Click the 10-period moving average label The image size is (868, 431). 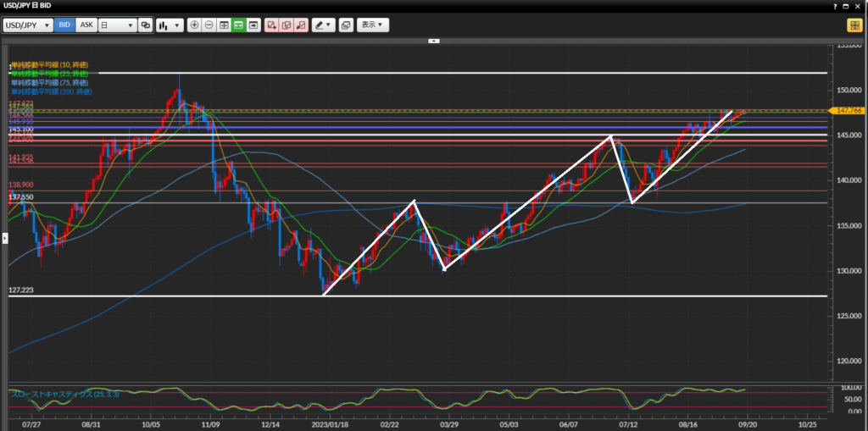(x=49, y=65)
